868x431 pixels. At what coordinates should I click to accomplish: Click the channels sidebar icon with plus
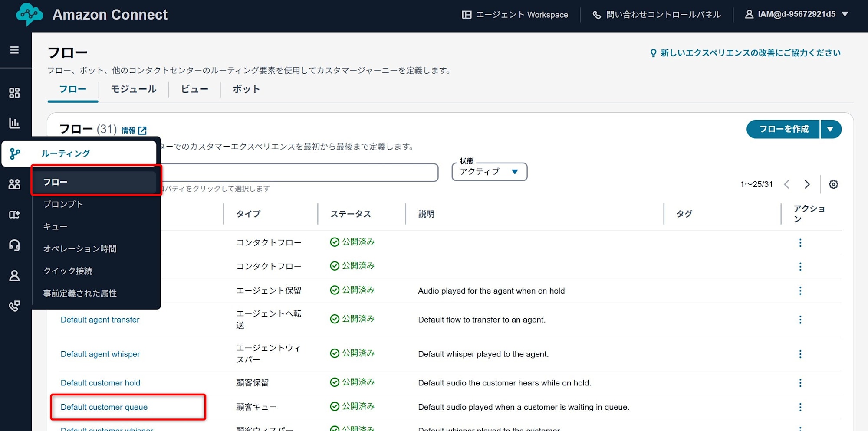tap(14, 215)
